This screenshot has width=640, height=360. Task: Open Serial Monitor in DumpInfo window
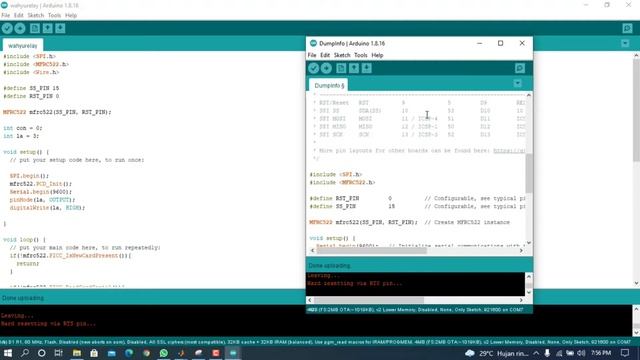coord(520,68)
